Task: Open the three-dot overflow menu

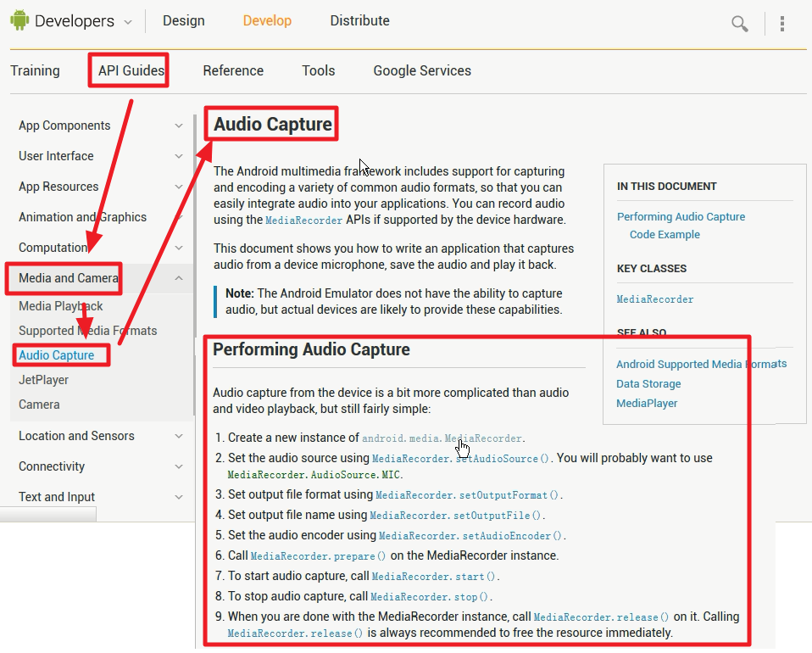Action: 782,24
